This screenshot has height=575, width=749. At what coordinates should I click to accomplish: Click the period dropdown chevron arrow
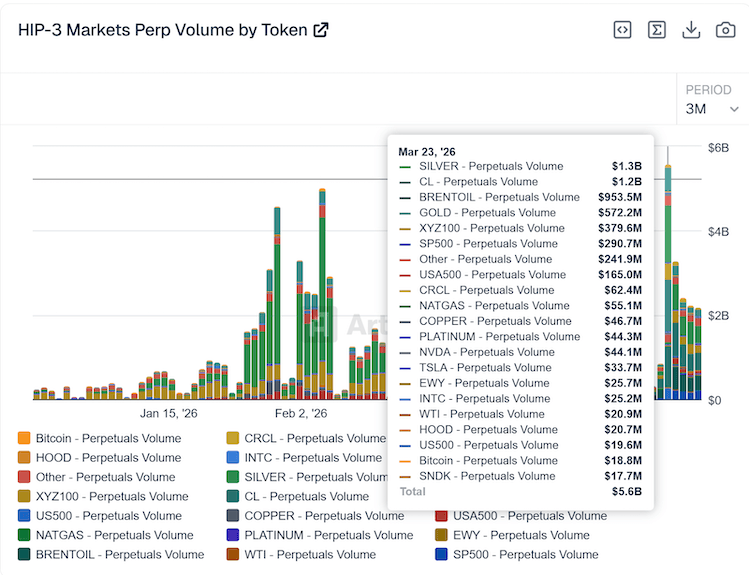click(735, 109)
